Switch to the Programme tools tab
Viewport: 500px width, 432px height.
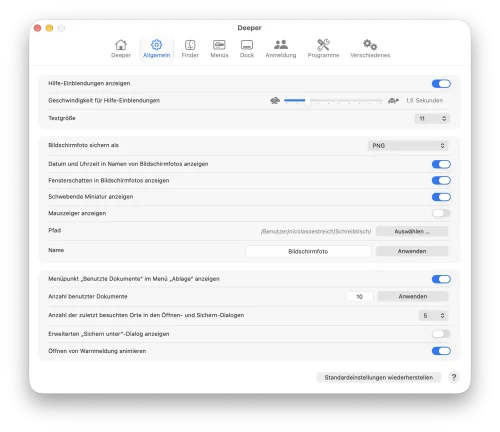click(323, 49)
